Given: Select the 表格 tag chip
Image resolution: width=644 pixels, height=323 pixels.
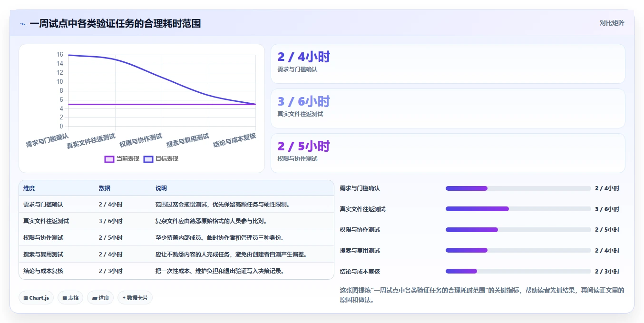Looking at the screenshot, I should (70, 298).
